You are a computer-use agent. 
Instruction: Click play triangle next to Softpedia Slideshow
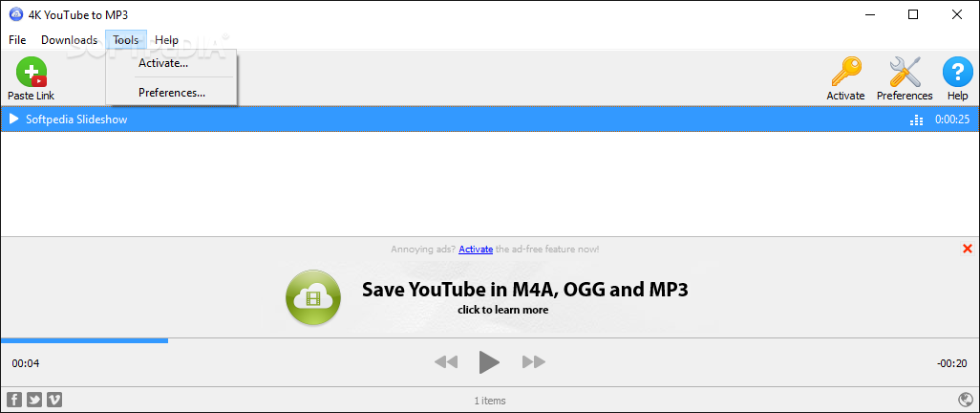(13, 119)
